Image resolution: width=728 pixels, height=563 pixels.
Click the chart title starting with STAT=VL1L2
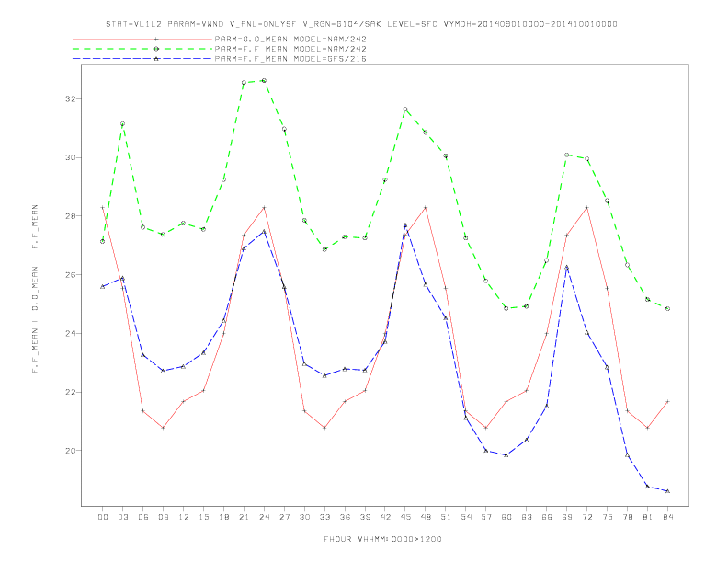(x=361, y=24)
